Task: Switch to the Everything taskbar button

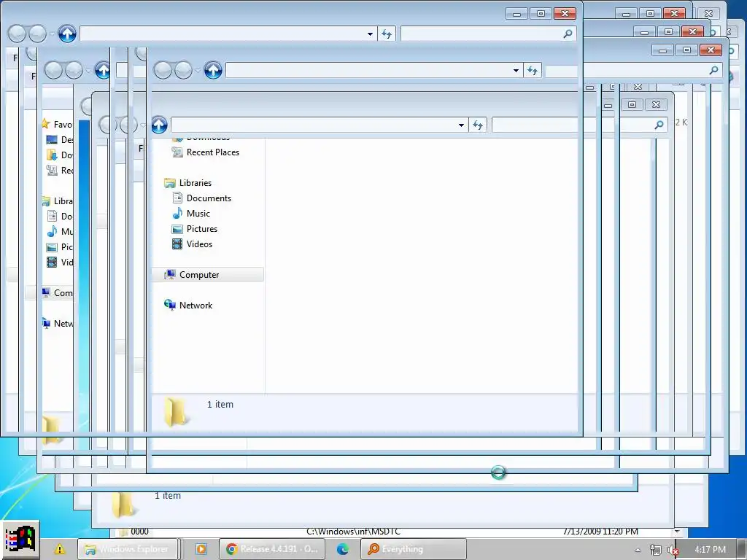Action: 413,549
